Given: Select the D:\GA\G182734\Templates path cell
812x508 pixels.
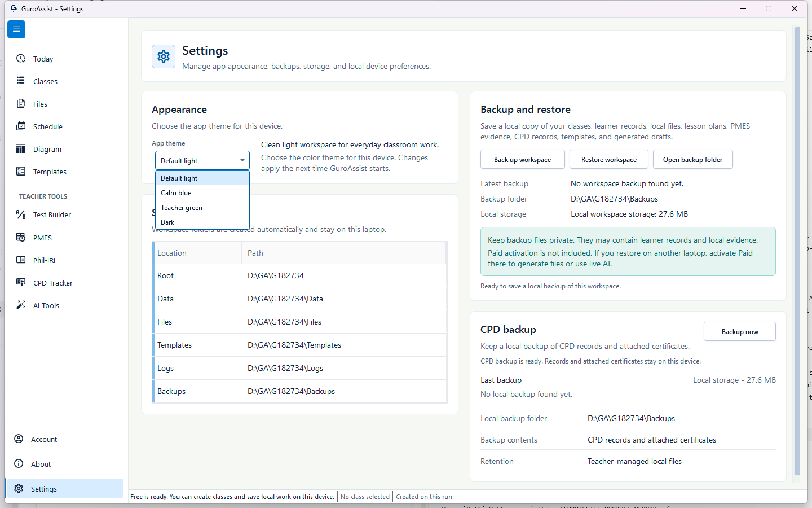Looking at the screenshot, I should click(x=344, y=345).
